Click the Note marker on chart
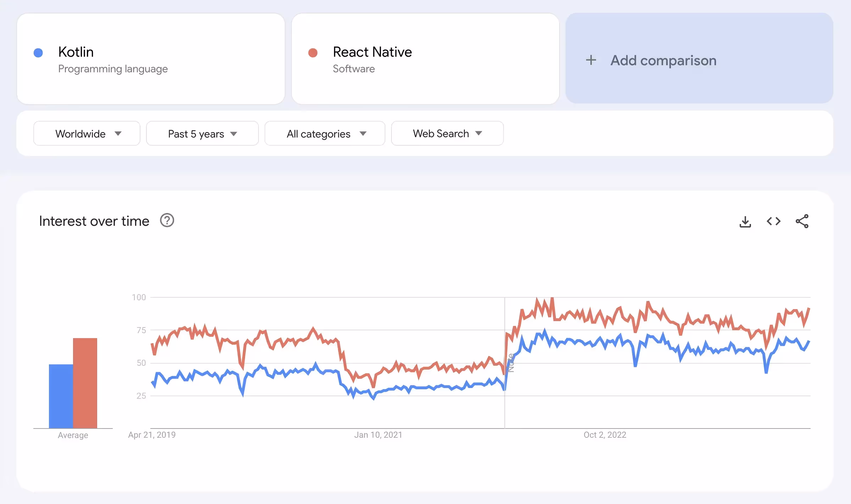The height and width of the screenshot is (504, 851). (511, 363)
